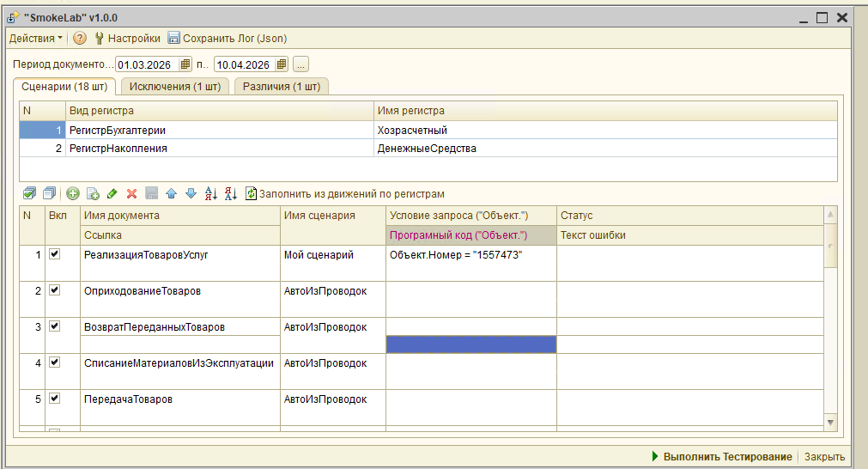
Task: Open the Действия dropdown menu
Action: tap(35, 38)
